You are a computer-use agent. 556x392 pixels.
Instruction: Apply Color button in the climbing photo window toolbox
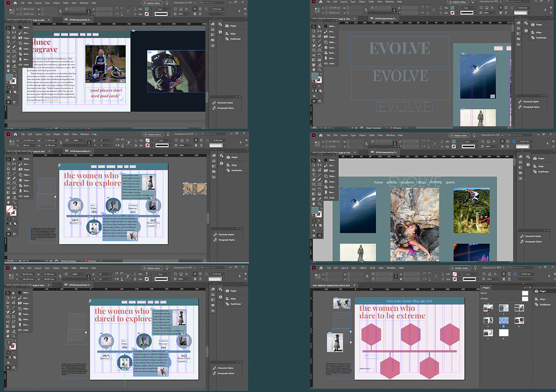pyautogui.click(x=313, y=225)
